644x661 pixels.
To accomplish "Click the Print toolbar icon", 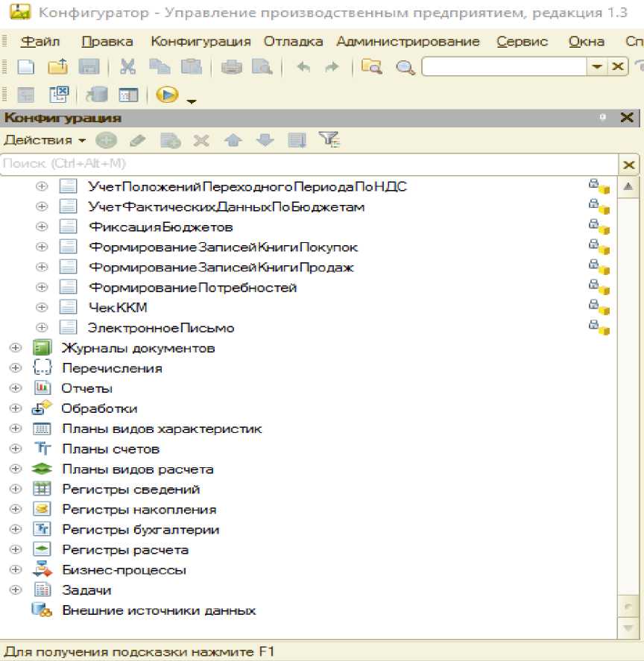I will click(x=232, y=66).
